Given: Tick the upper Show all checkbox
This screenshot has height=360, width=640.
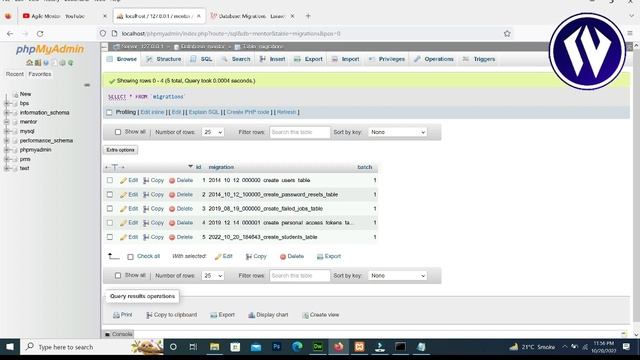Looking at the screenshot, I should [x=118, y=132].
